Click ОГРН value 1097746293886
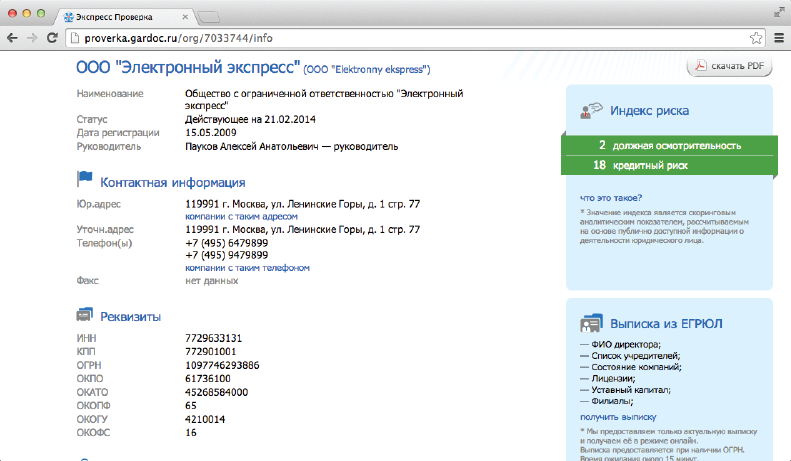 222,365
